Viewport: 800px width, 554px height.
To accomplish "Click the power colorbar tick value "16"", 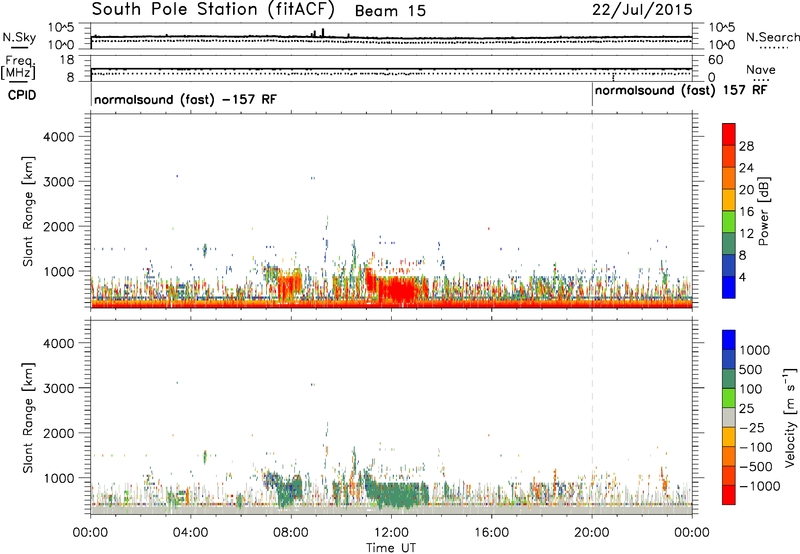I will [x=746, y=212].
